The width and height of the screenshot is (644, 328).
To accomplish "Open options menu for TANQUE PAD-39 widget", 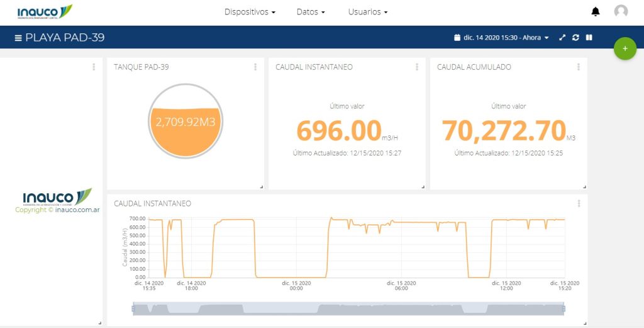I will [255, 67].
